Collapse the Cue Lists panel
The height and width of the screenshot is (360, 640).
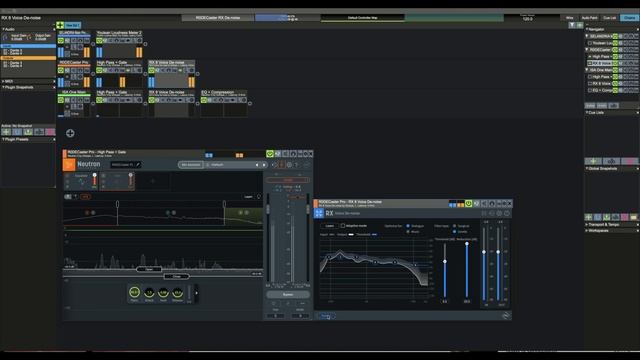587,113
